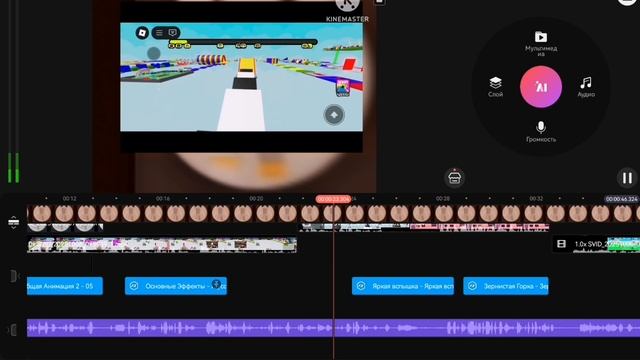The height and width of the screenshot is (360, 640).
Task: Open the Аудио music browser
Action: tap(586, 87)
